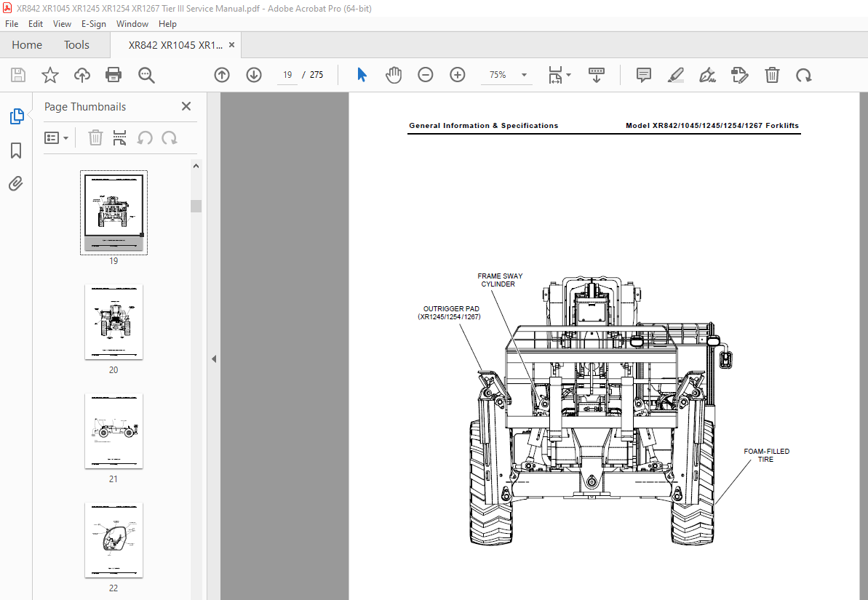The width and height of the screenshot is (868, 600).
Task: Print the document with the printer icon
Action: (114, 75)
